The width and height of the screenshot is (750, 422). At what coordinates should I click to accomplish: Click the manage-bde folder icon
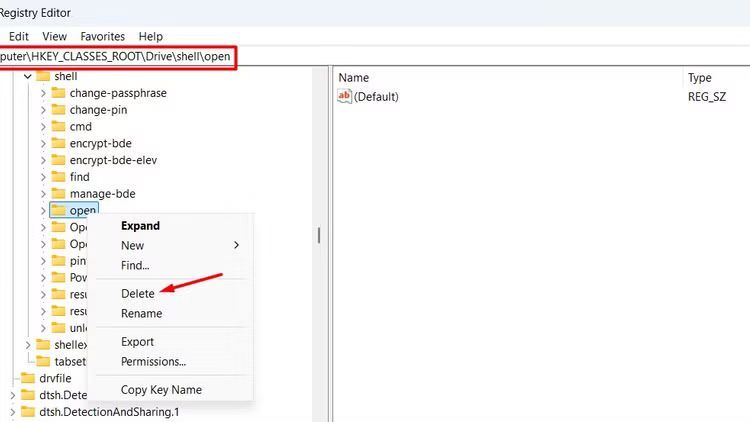[58, 194]
